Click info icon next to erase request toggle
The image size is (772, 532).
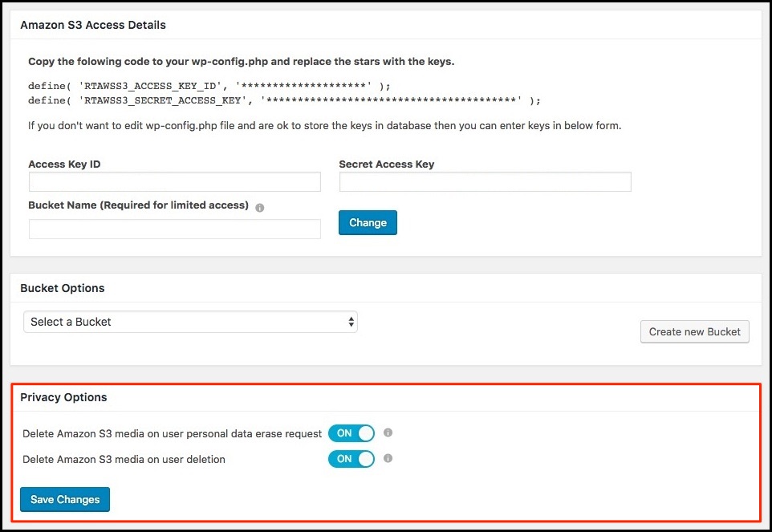pos(388,433)
